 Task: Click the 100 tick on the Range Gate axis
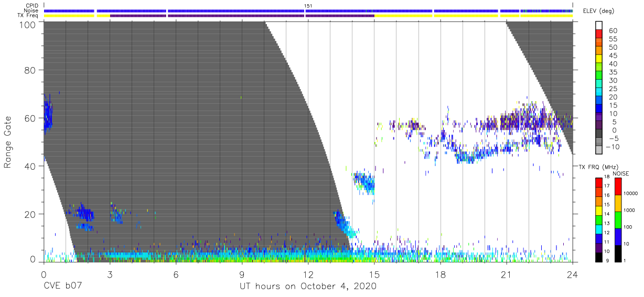28,24
